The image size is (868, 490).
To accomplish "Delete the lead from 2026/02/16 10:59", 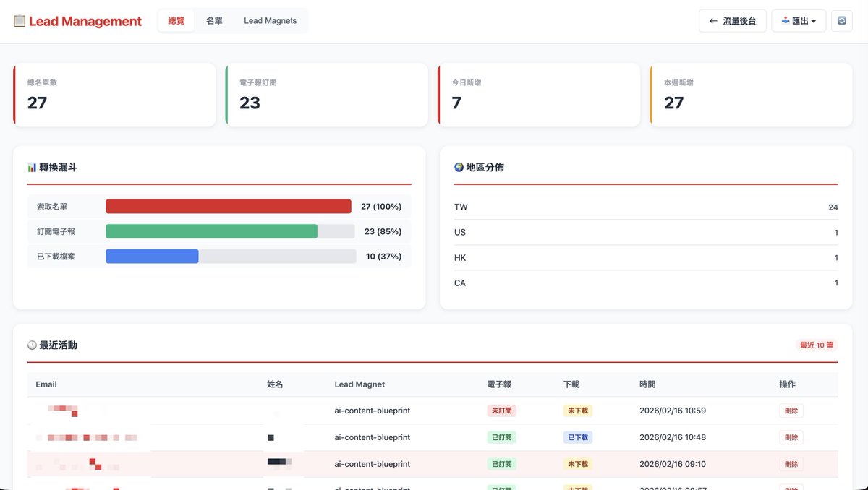I will pyautogui.click(x=791, y=411).
